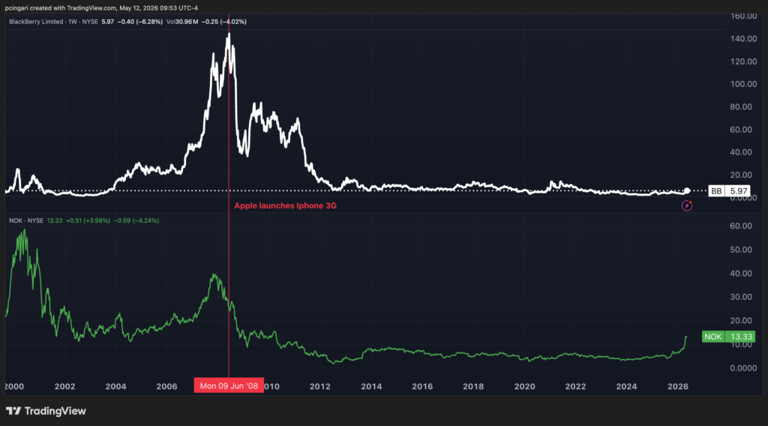
Task: Click the 140.00 price axis value
Action: coord(744,39)
